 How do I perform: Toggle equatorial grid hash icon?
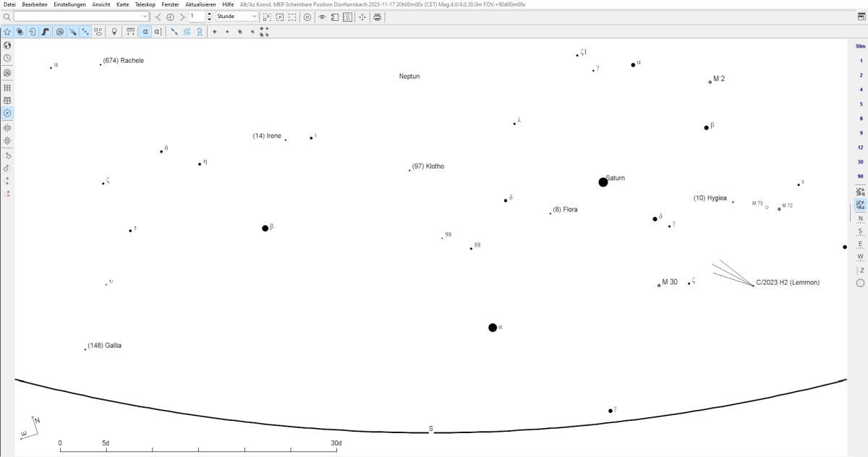pyautogui.click(x=7, y=87)
